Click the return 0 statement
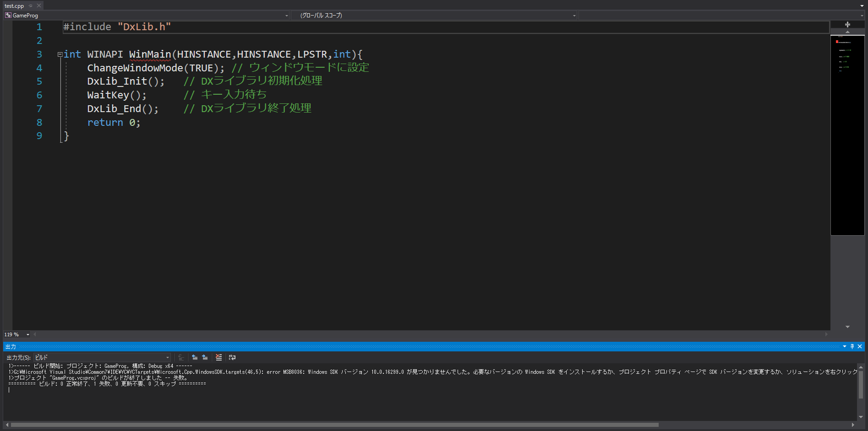The image size is (868, 431). tap(114, 123)
